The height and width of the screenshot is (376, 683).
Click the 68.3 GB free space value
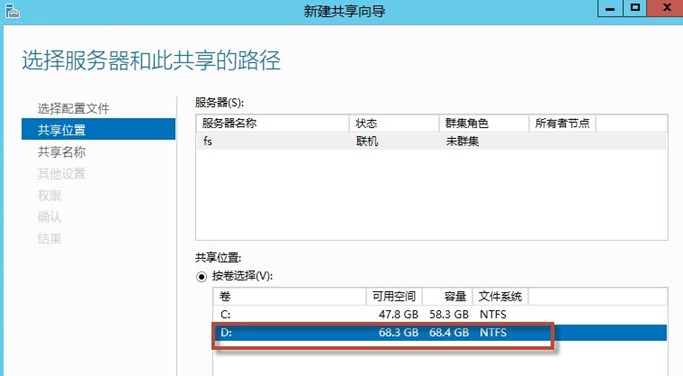(398, 333)
